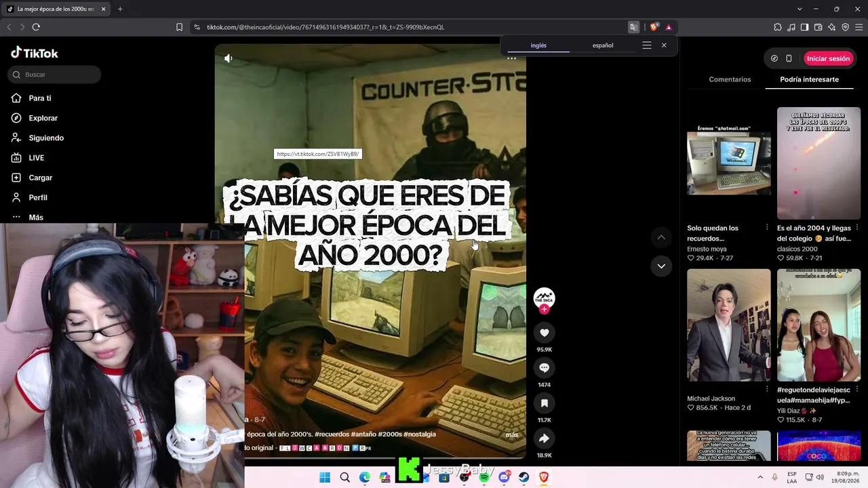
Task: Open the browser extensions puzzle icon
Action: click(778, 27)
